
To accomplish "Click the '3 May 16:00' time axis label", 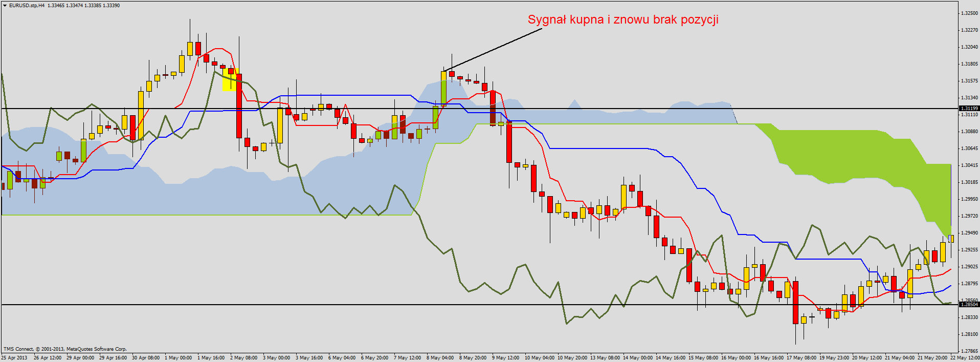I will [x=309, y=358].
